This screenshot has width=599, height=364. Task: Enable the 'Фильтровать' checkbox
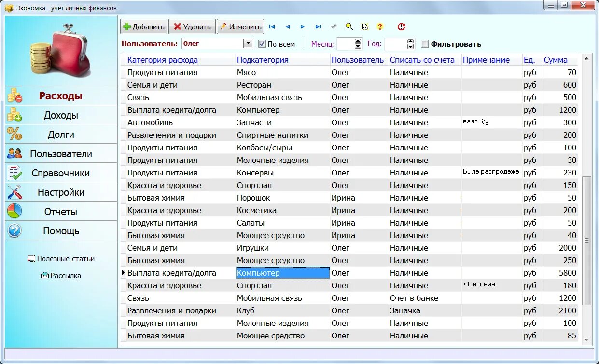(x=425, y=44)
